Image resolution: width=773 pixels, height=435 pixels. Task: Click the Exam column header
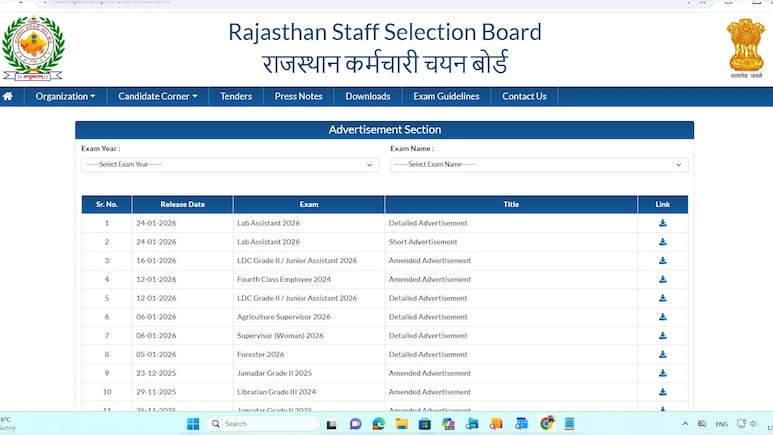point(309,204)
